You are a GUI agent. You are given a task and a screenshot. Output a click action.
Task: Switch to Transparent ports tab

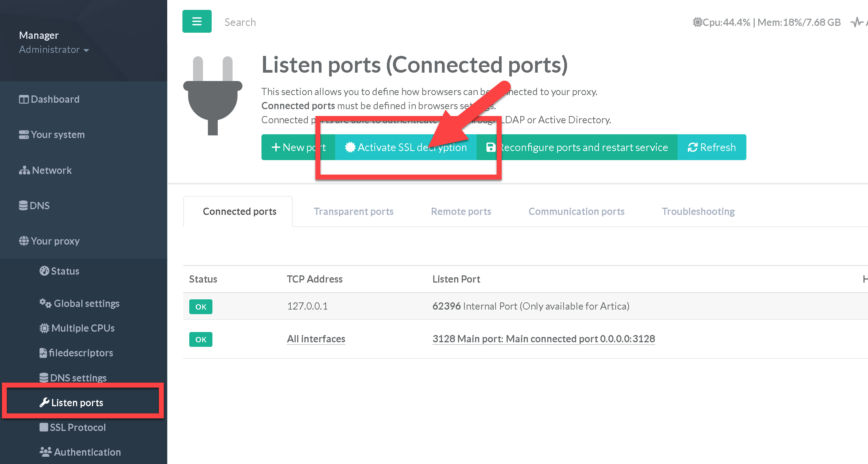(353, 211)
